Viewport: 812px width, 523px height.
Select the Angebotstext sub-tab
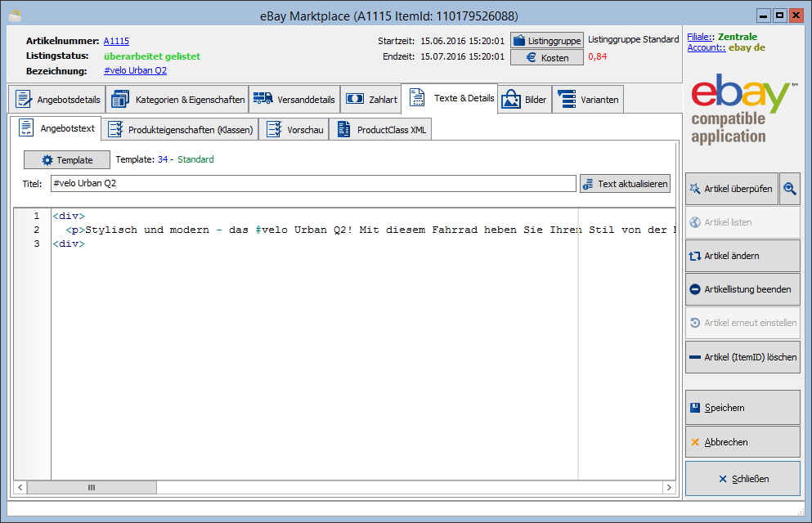click(56, 127)
